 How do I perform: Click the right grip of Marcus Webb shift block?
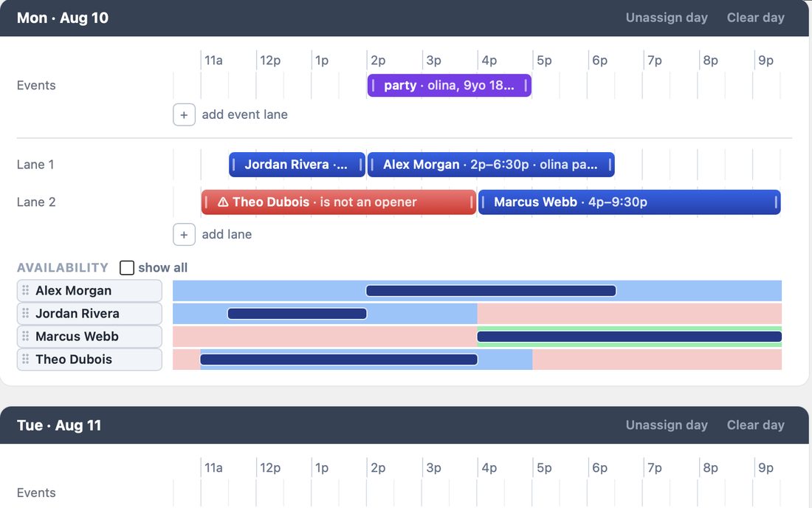tap(776, 202)
